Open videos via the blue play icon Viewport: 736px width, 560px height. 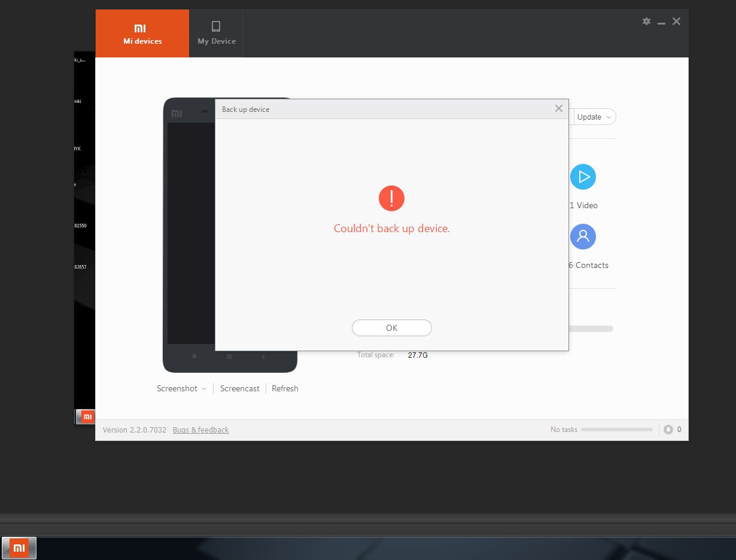583,176
